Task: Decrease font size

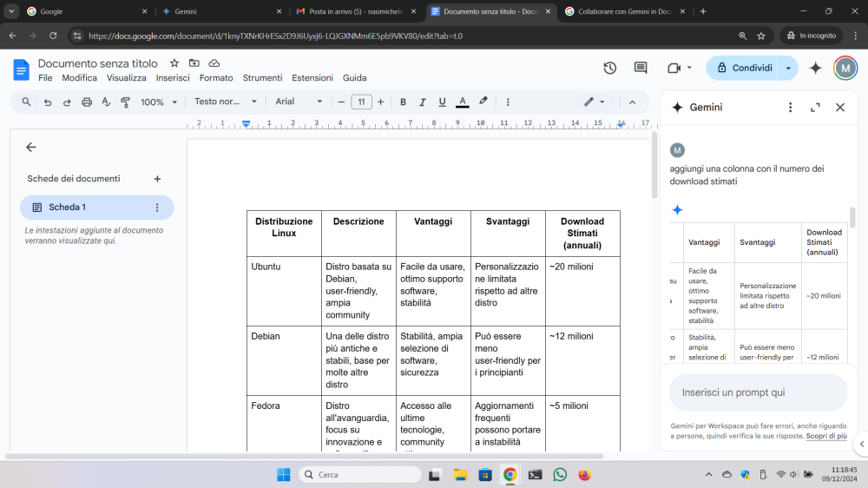Action: click(341, 102)
